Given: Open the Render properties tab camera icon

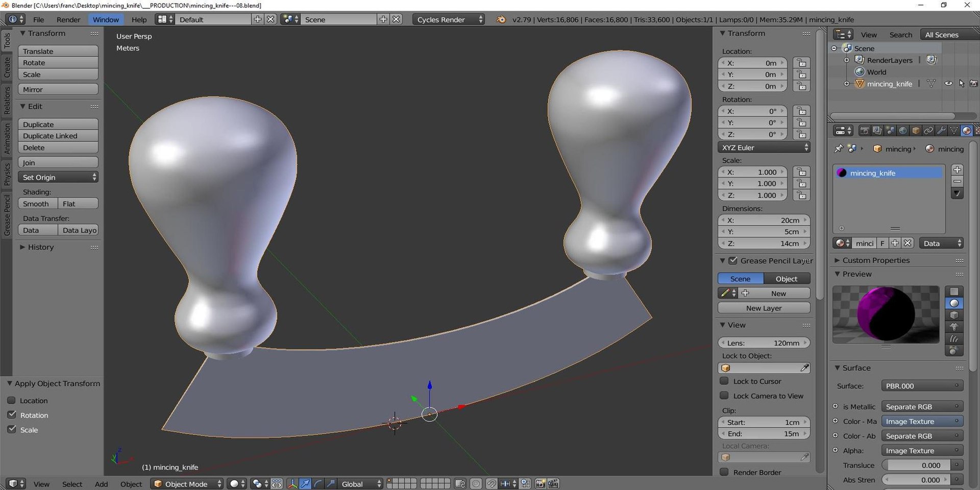Looking at the screenshot, I should pos(865,131).
